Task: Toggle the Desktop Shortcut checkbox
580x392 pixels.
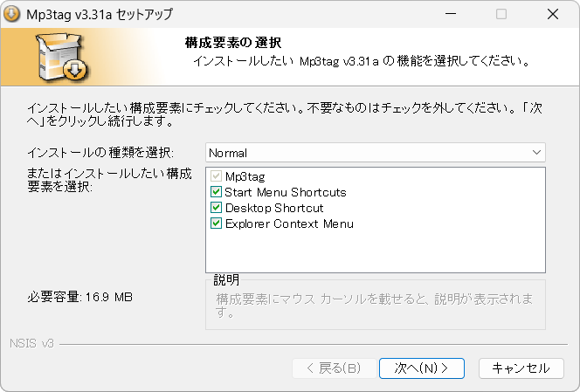Action: [x=216, y=208]
